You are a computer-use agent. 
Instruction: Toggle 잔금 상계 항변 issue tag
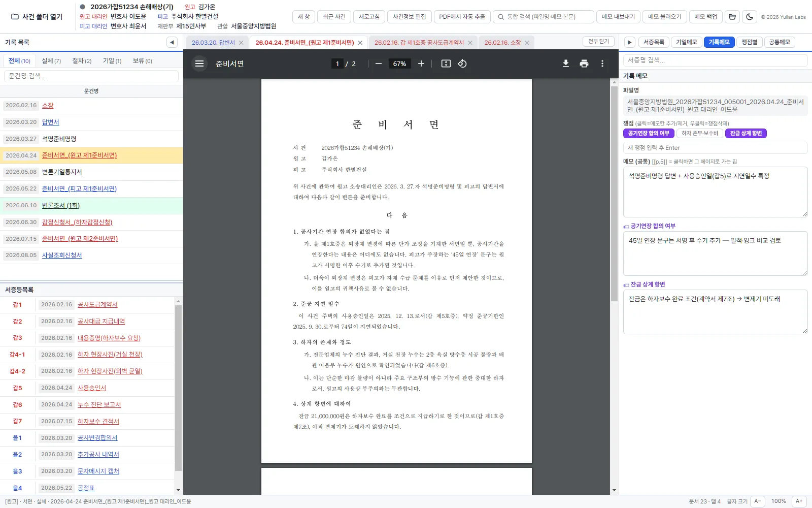pos(746,133)
